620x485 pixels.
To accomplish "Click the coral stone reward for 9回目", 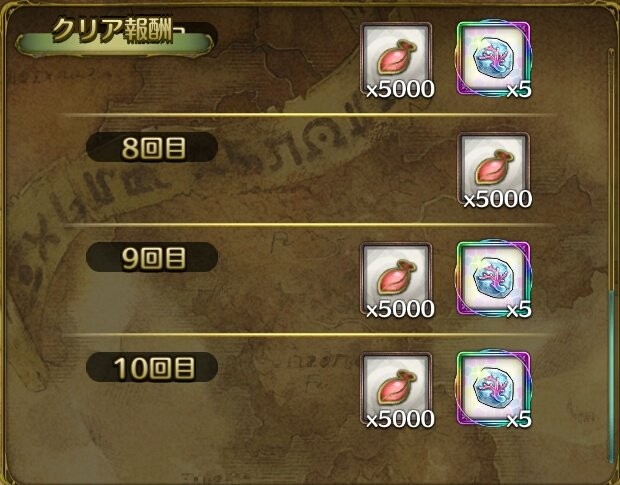I will coord(493,278).
